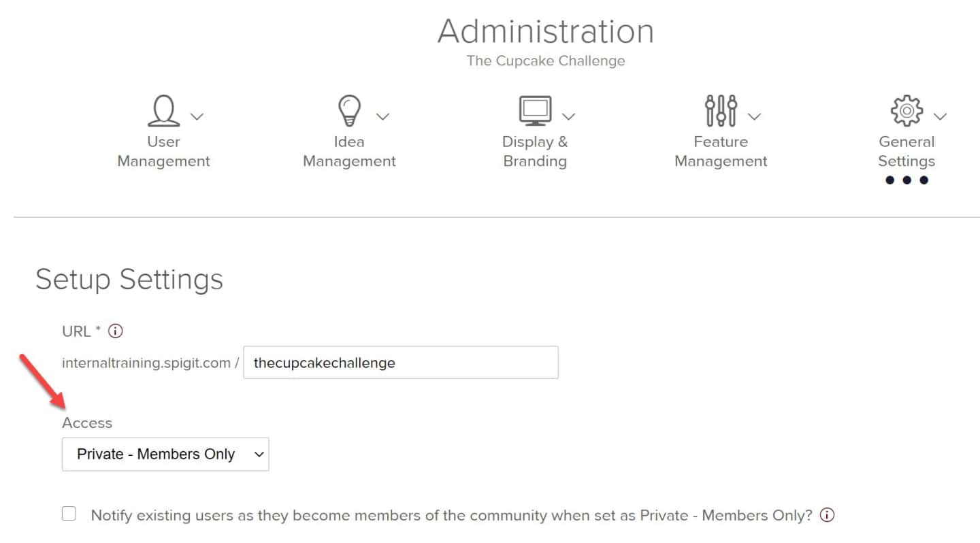Viewport: 980px width, 543px height.
Task: Expand the User Management chevron
Action: click(x=197, y=116)
